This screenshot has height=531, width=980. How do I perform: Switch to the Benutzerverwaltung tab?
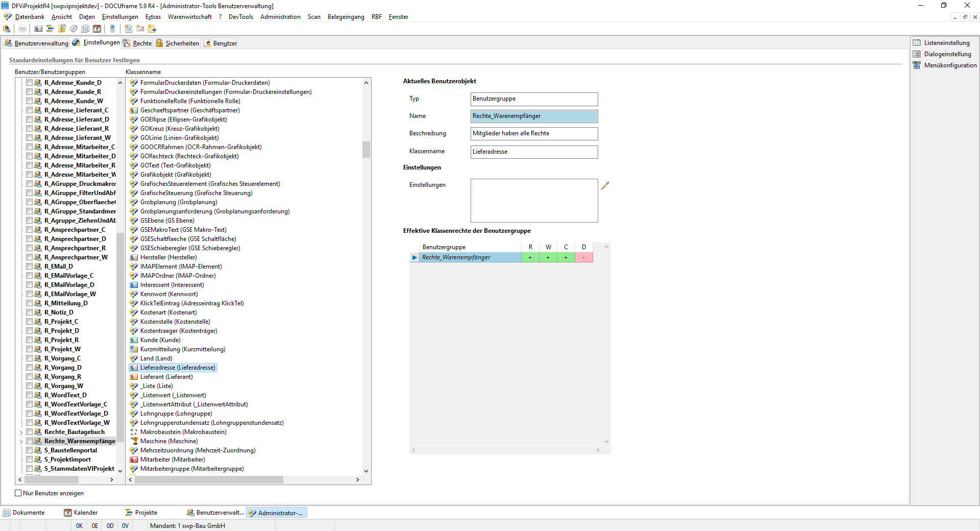coord(36,43)
